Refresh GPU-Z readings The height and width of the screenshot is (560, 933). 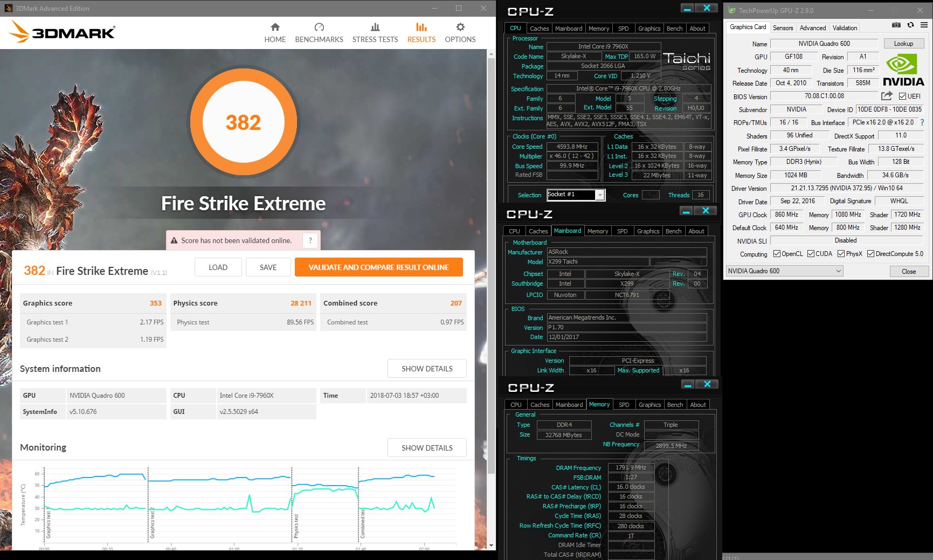pos(910,25)
